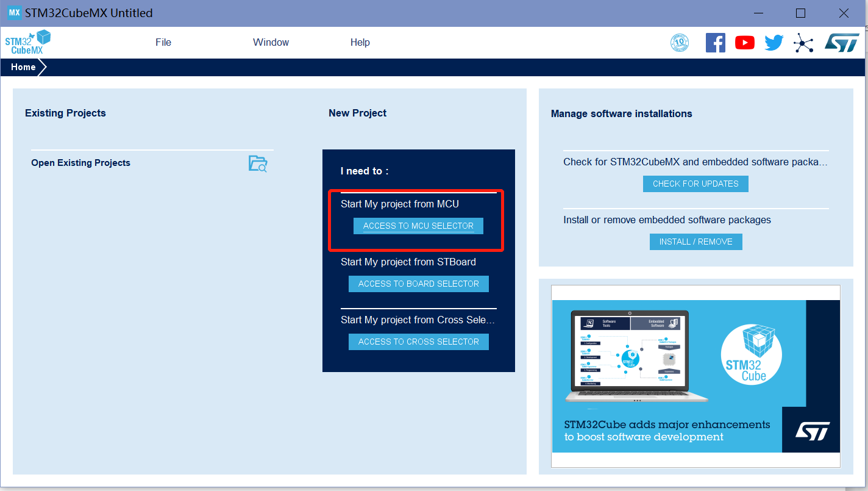Minimize the STM32CubeMX window

click(x=759, y=13)
